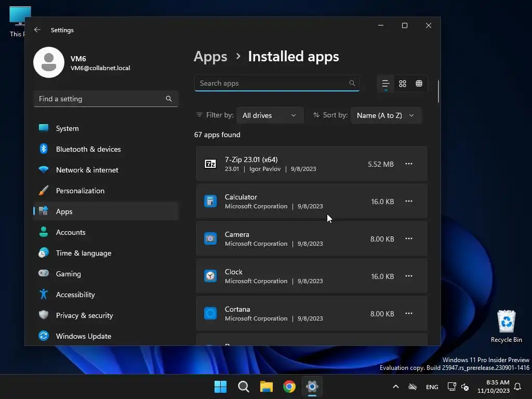The image size is (532, 399).
Task: Click the muted volume tray icon
Action: point(465,387)
